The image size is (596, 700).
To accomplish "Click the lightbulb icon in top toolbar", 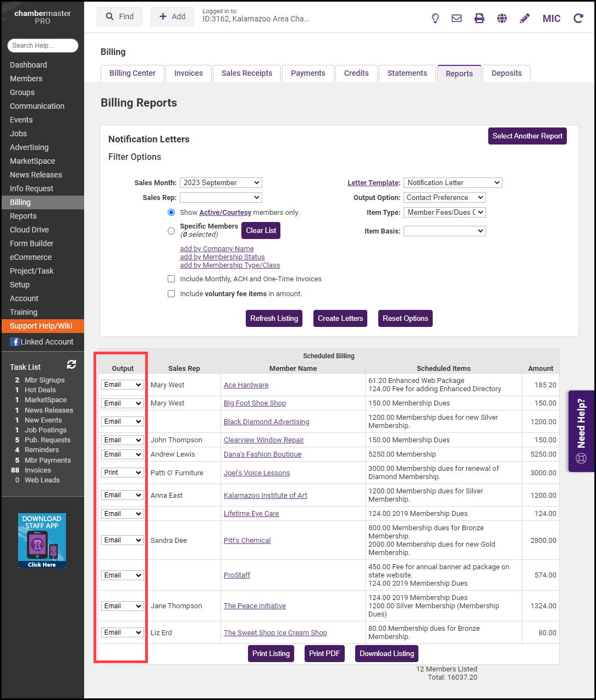I will [x=435, y=18].
